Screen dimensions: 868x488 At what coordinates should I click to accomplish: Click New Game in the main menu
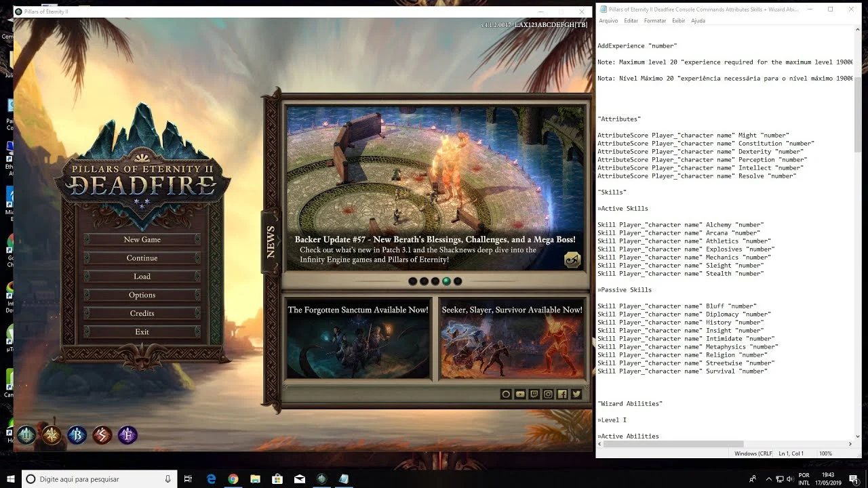click(x=142, y=239)
